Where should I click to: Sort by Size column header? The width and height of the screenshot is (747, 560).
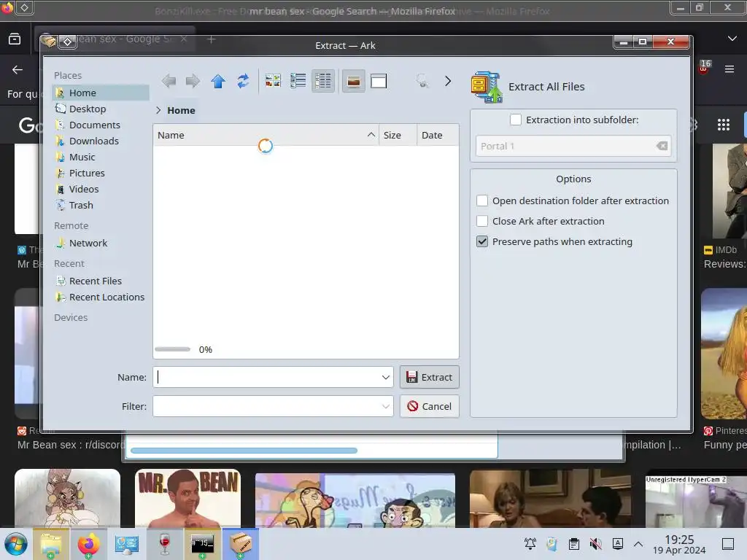click(x=398, y=135)
